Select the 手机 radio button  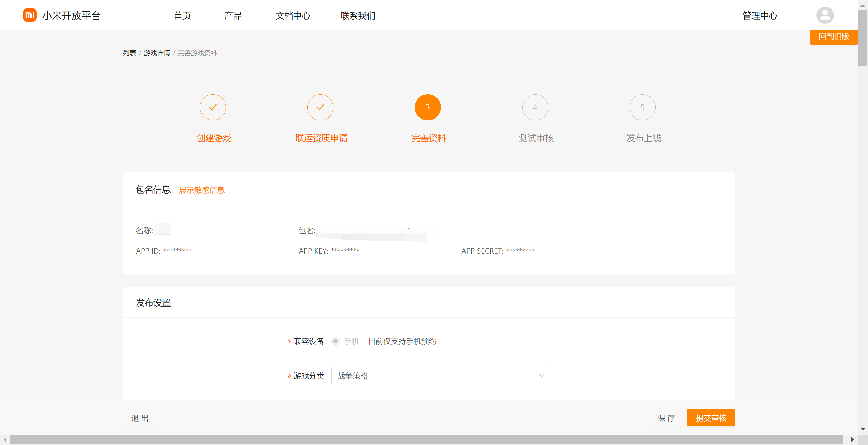tap(335, 341)
